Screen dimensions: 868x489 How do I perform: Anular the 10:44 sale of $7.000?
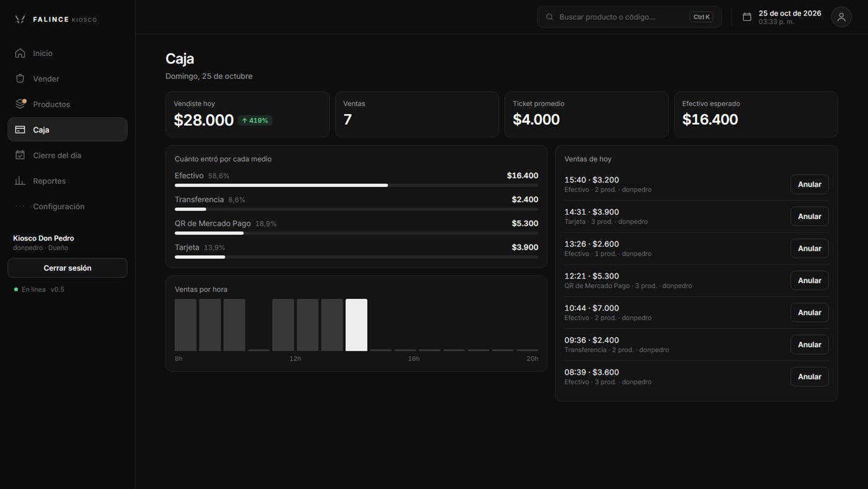pyautogui.click(x=809, y=313)
